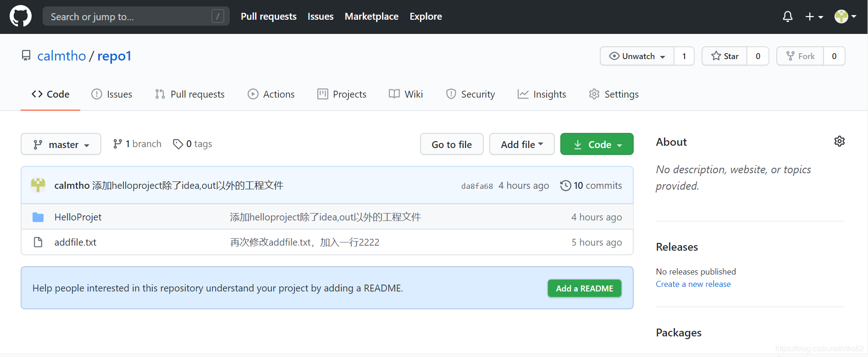Expand the plus create-new menu
Screen dimensions: 868x357
click(x=814, y=16)
